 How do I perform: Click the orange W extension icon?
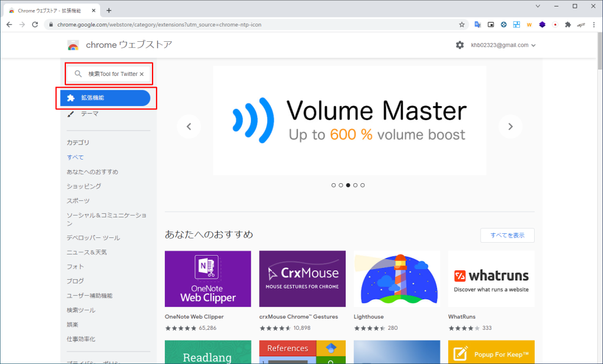(529, 25)
